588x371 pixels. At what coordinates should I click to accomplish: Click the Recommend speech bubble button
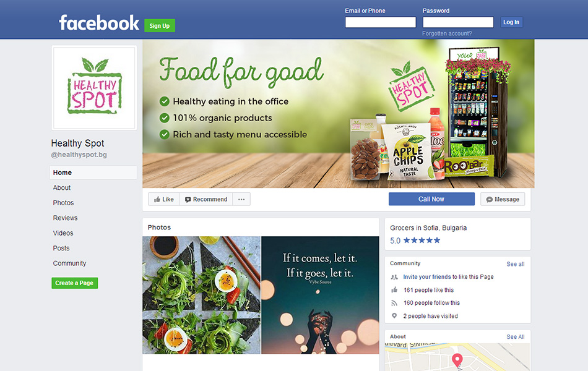click(x=206, y=199)
